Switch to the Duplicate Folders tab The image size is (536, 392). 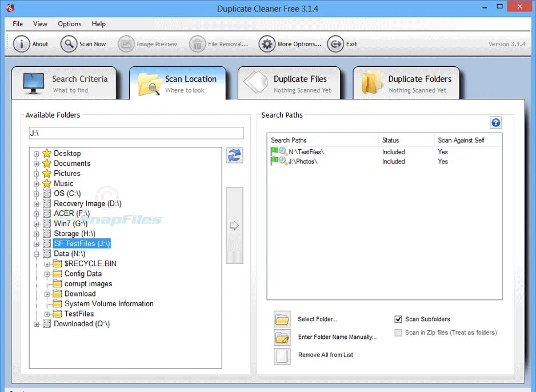click(406, 83)
